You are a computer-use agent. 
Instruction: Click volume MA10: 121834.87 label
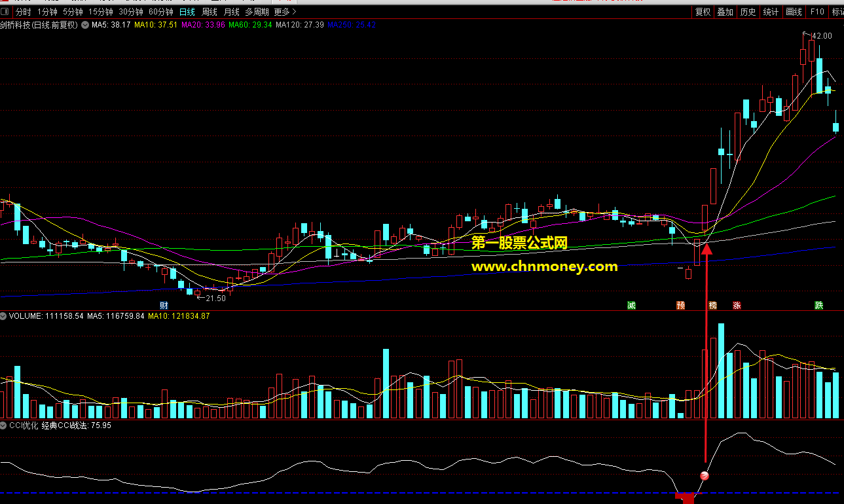[179, 316]
